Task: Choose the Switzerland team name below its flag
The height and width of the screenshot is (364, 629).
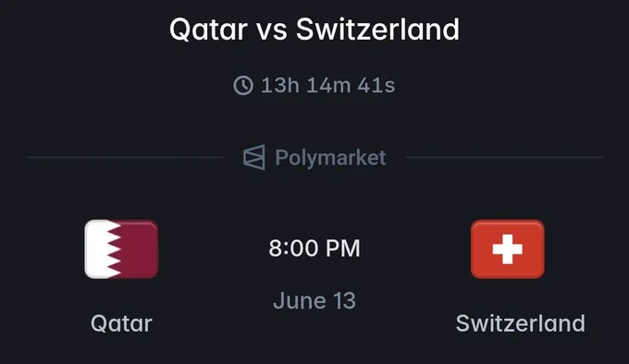Action: 520,323
